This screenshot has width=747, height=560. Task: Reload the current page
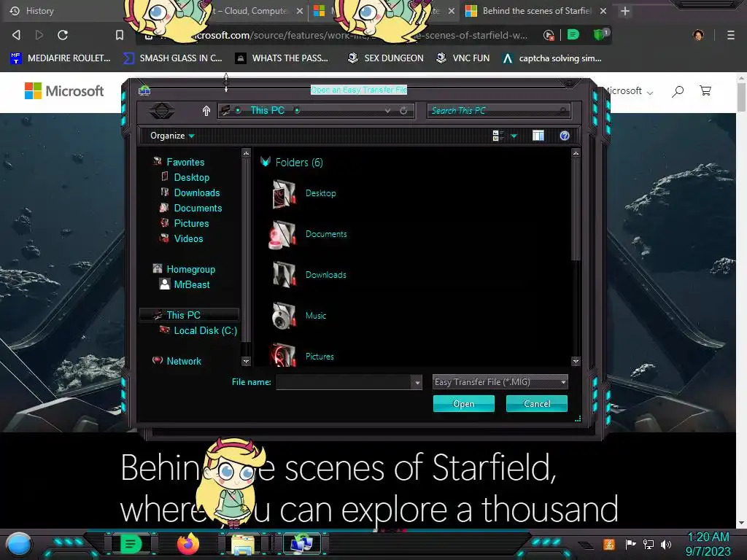[x=63, y=35]
